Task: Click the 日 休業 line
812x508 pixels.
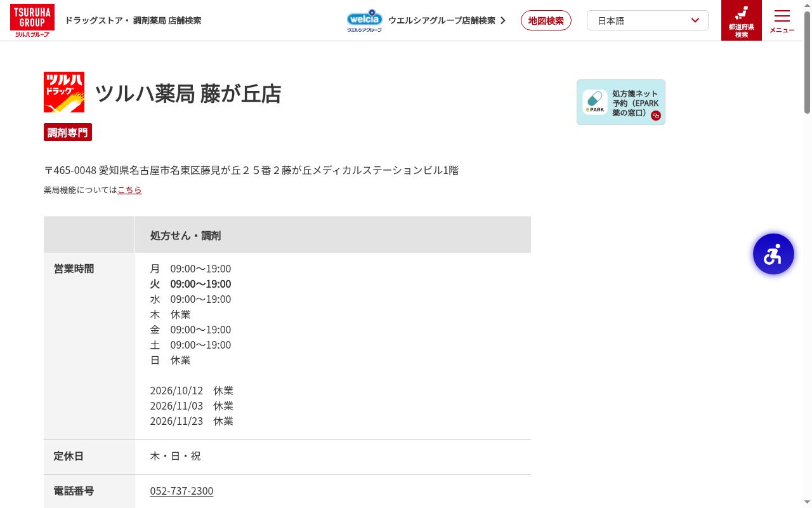Action: [170, 360]
